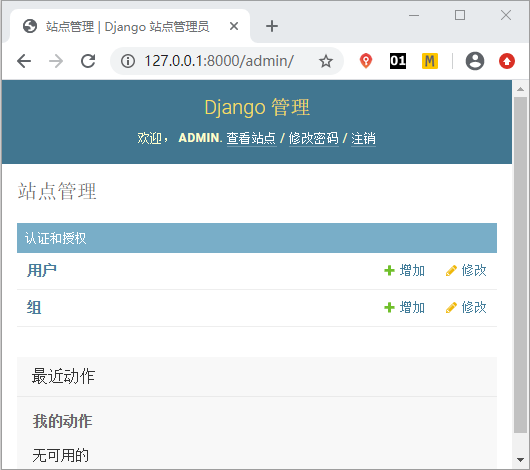
Task: Maximize the browser window
Action: pos(460,15)
